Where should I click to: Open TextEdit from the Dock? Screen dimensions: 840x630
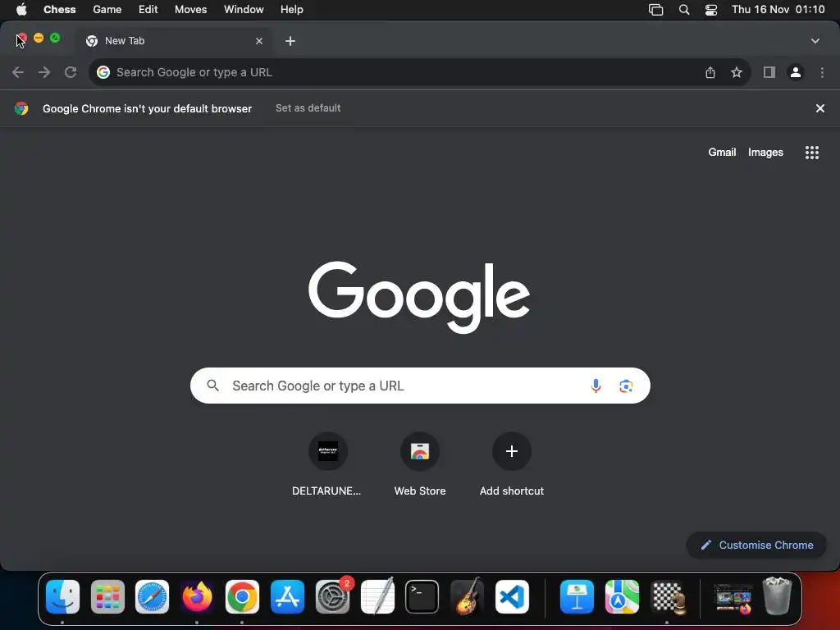377,597
